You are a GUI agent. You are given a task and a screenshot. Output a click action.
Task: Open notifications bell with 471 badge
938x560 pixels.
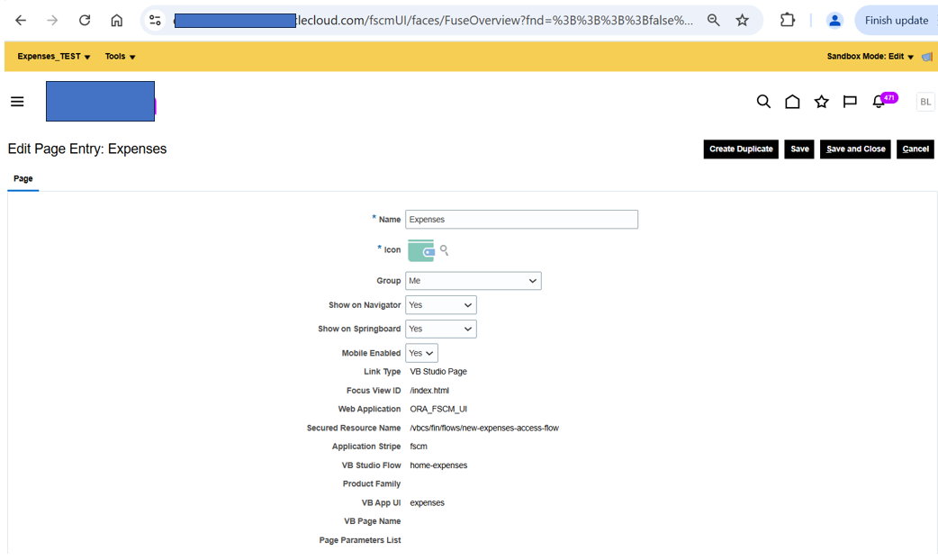point(884,101)
